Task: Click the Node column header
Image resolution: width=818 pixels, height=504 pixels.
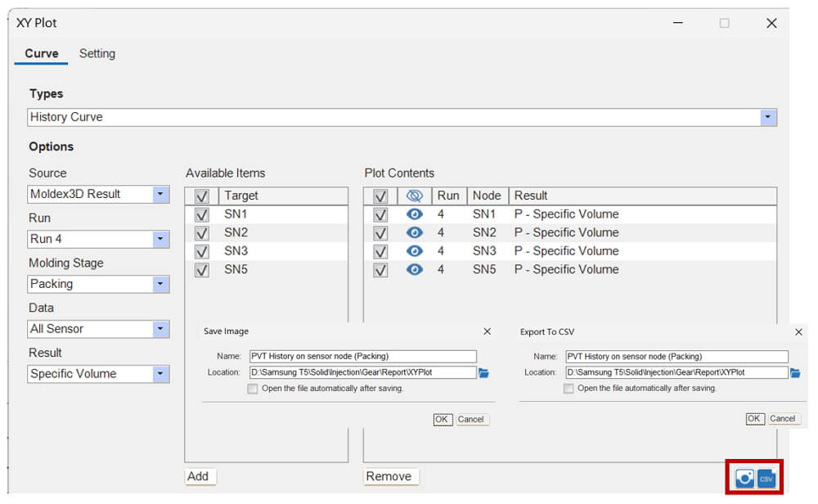Action: click(488, 196)
